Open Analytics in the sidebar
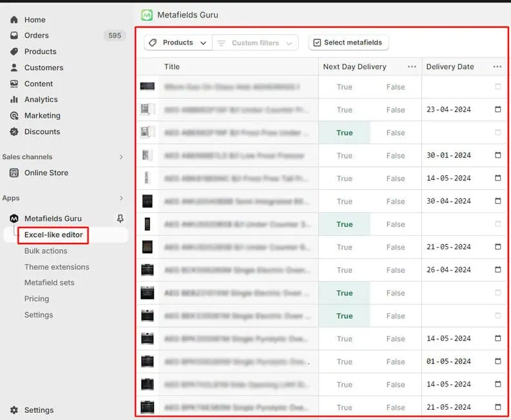 (41, 99)
